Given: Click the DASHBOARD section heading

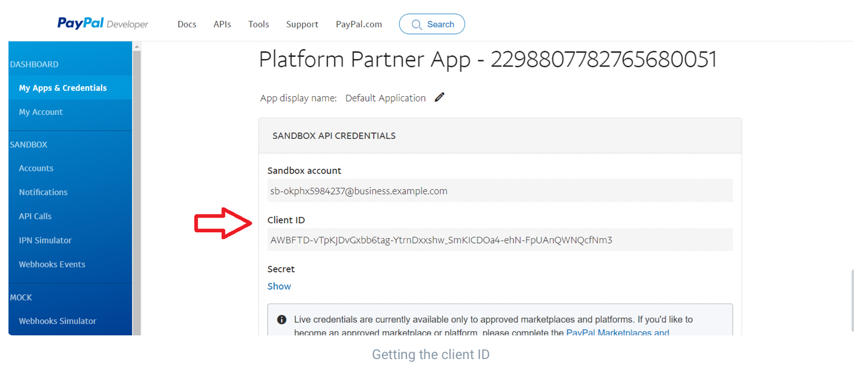Looking at the screenshot, I should coord(34,64).
